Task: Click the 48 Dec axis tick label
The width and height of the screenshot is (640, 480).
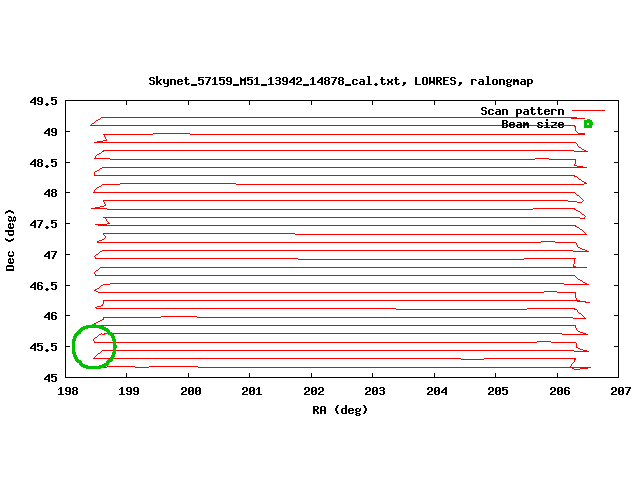Action: click(50, 193)
